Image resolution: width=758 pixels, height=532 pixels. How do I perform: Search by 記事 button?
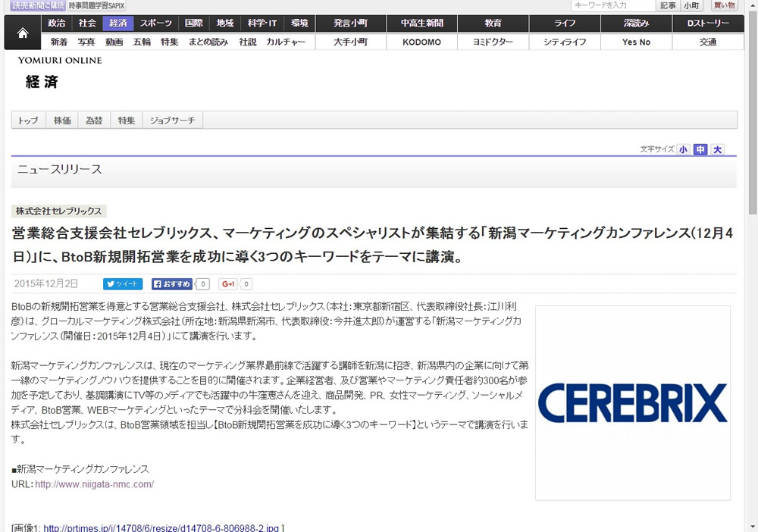point(668,5)
